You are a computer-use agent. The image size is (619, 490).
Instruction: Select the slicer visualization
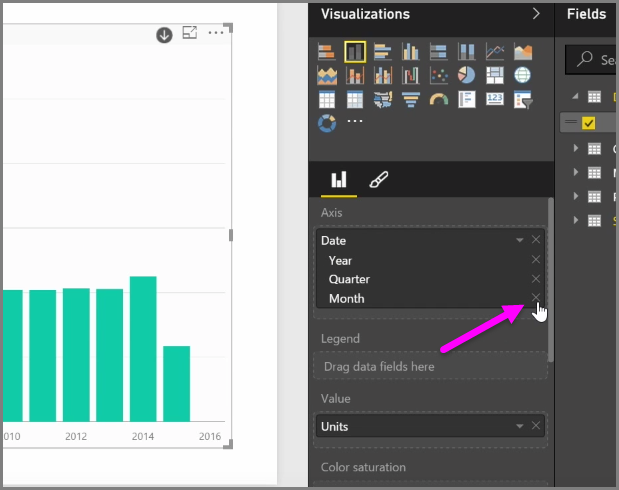pos(523,99)
